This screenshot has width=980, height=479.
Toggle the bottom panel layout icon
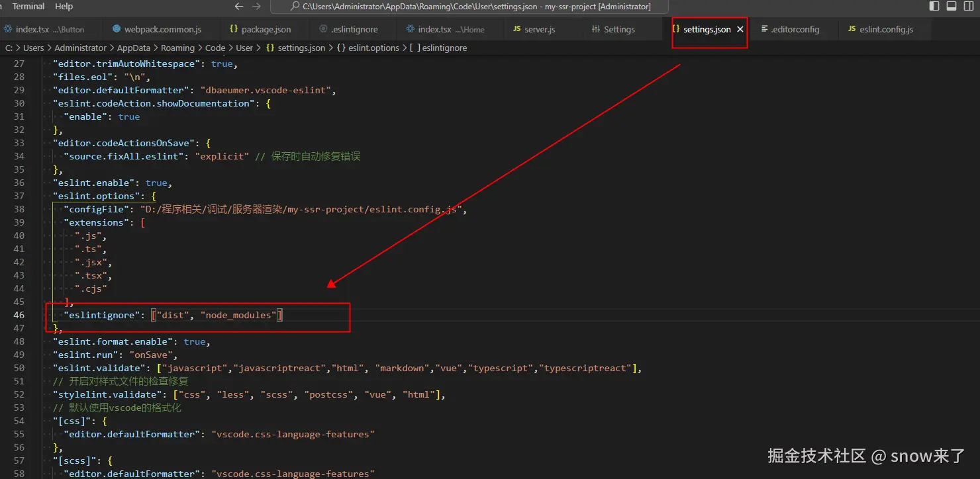click(x=952, y=7)
